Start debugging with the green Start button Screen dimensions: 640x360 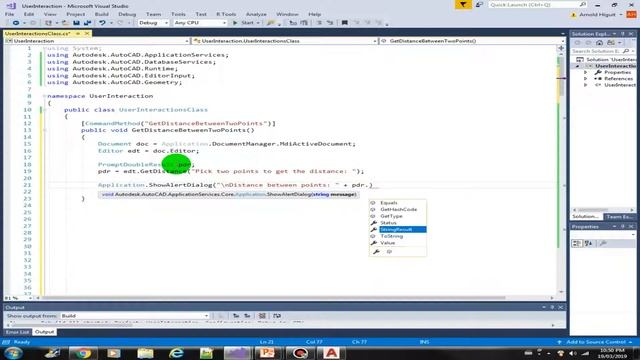point(244,23)
